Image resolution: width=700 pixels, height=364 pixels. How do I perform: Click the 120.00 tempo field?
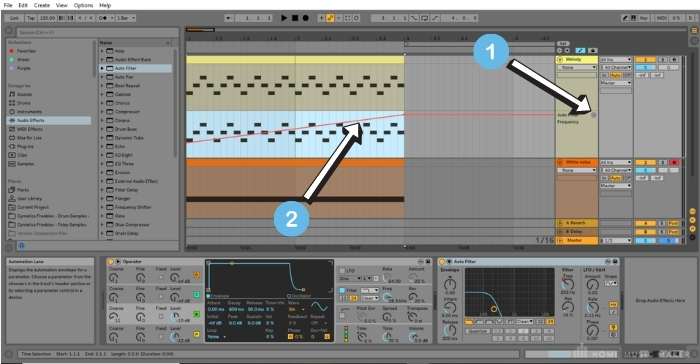click(47, 18)
